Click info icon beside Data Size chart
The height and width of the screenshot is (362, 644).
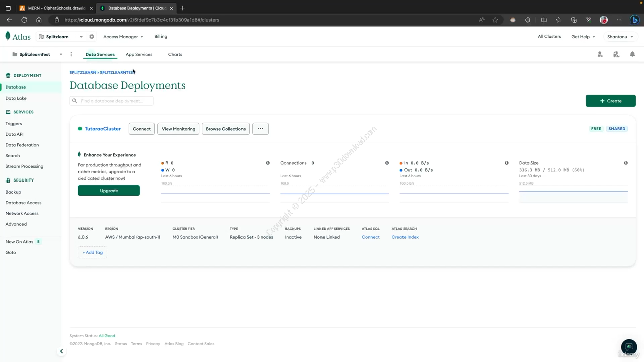click(626, 163)
